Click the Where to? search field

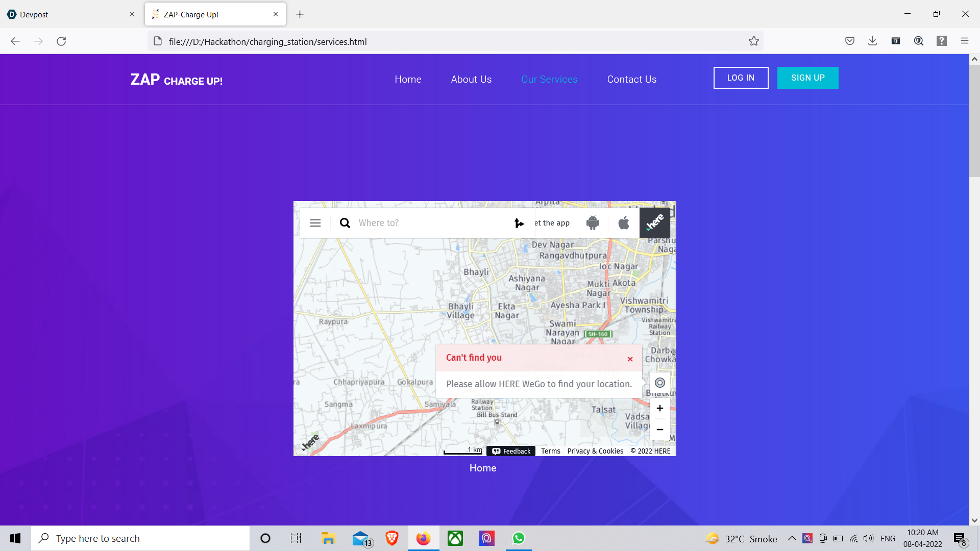click(x=429, y=223)
